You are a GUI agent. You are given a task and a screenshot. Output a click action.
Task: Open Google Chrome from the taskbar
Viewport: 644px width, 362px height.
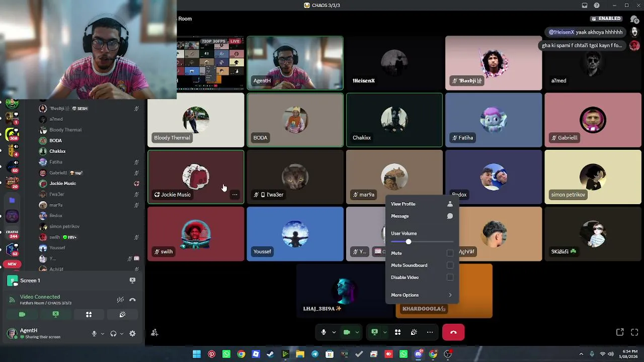pyautogui.click(x=241, y=354)
